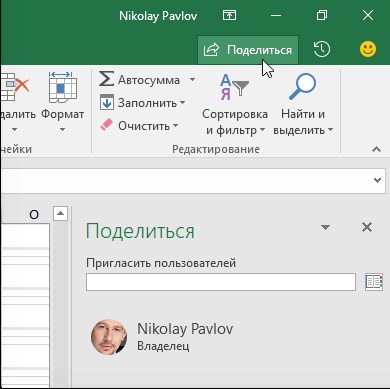
Task: Minimize the Excel window
Action: coord(276,15)
